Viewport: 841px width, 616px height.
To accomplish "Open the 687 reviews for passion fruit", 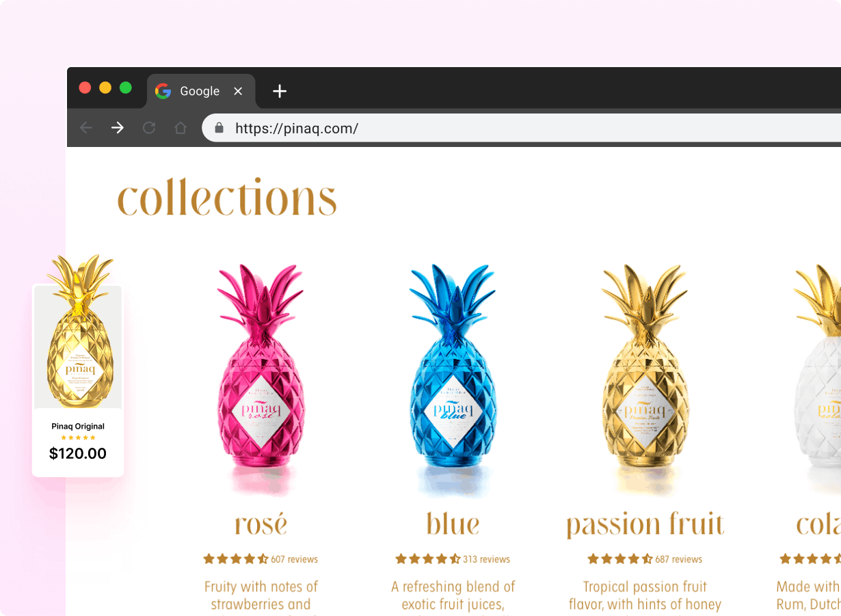I will 645,559.
